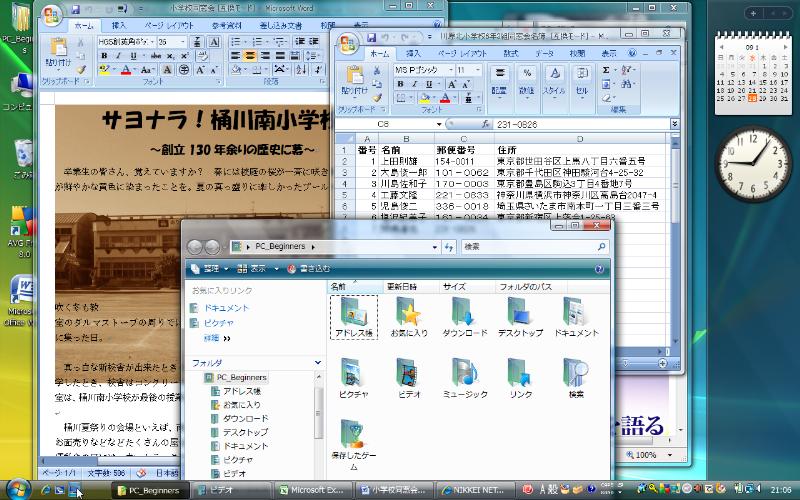Click Explorer Burn toolbar button
This screenshot has height=500, width=800.
[309, 269]
